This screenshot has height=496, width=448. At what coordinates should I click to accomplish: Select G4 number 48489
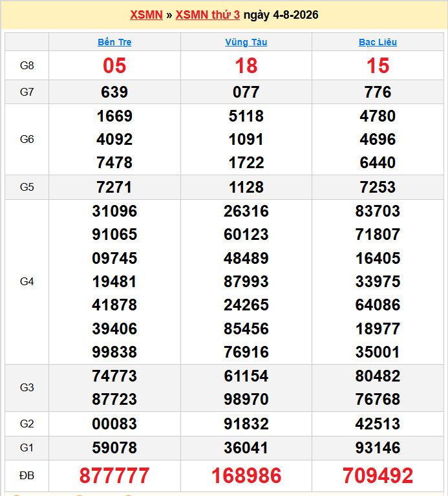pyautogui.click(x=246, y=258)
